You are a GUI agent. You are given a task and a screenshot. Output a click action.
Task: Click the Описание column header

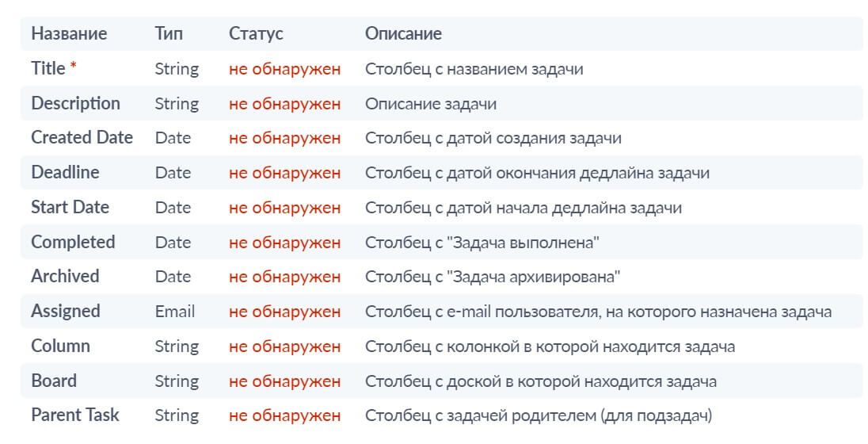coord(403,33)
